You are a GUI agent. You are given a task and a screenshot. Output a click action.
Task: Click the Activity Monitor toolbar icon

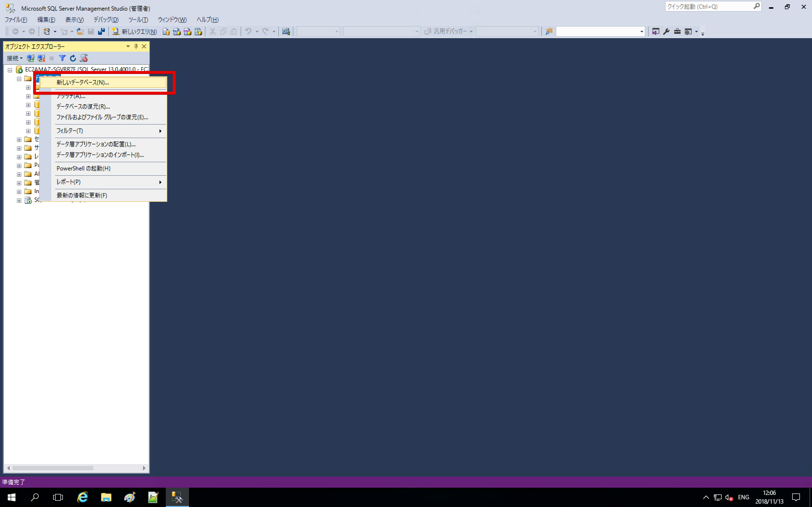pyautogui.click(x=286, y=32)
